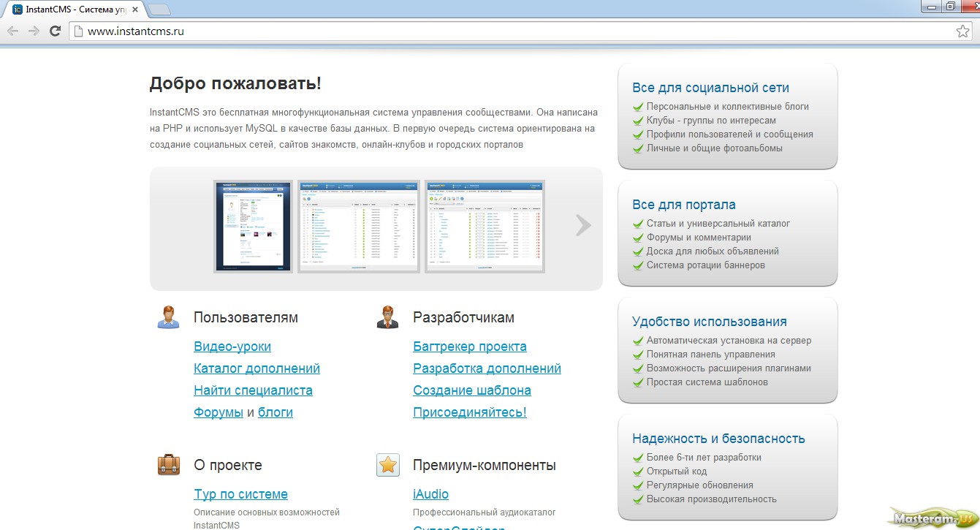Click the checkmark next to Простая система шаблонов
980x530 pixels.
coord(638,382)
